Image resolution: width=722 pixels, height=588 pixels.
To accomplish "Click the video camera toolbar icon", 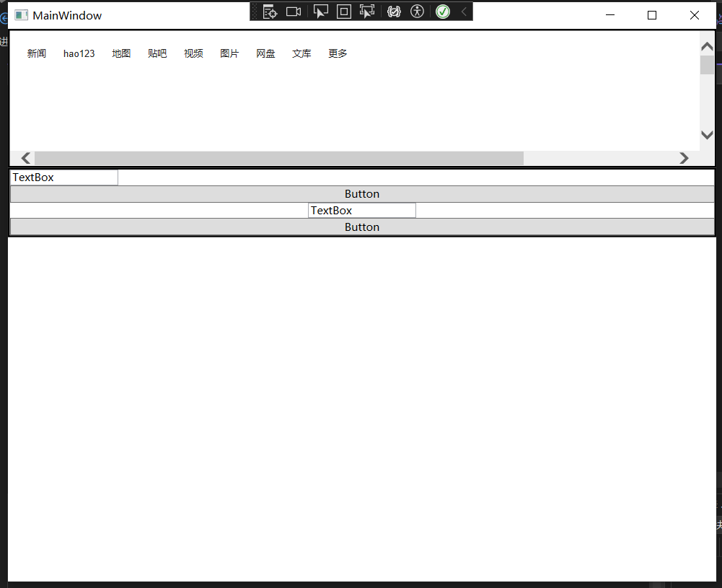I will [x=294, y=12].
